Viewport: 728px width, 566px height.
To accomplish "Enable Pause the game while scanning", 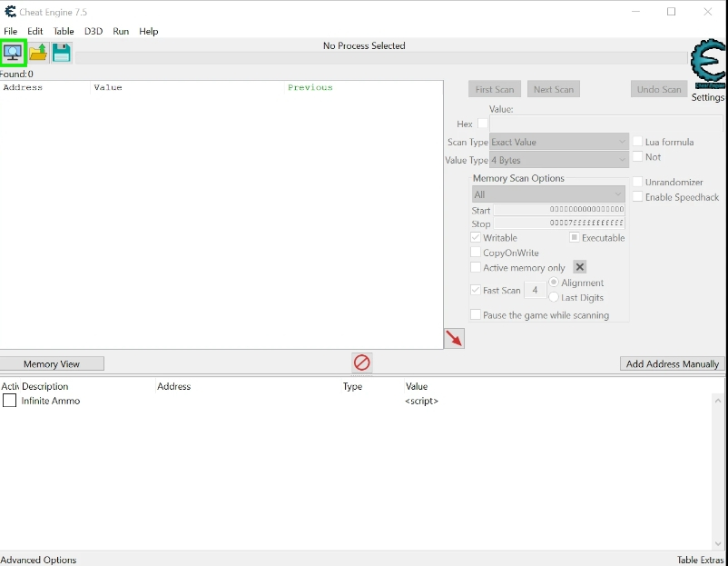I will tap(476, 314).
